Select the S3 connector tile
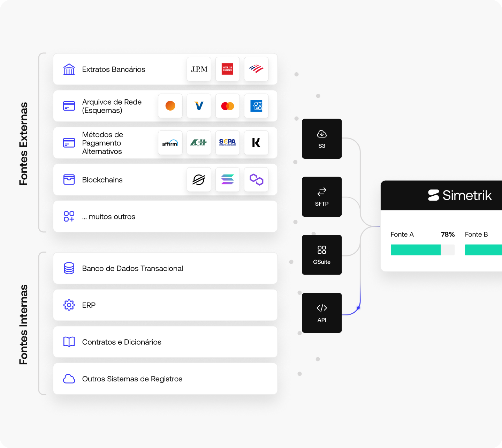The image size is (502, 448). pyautogui.click(x=322, y=139)
